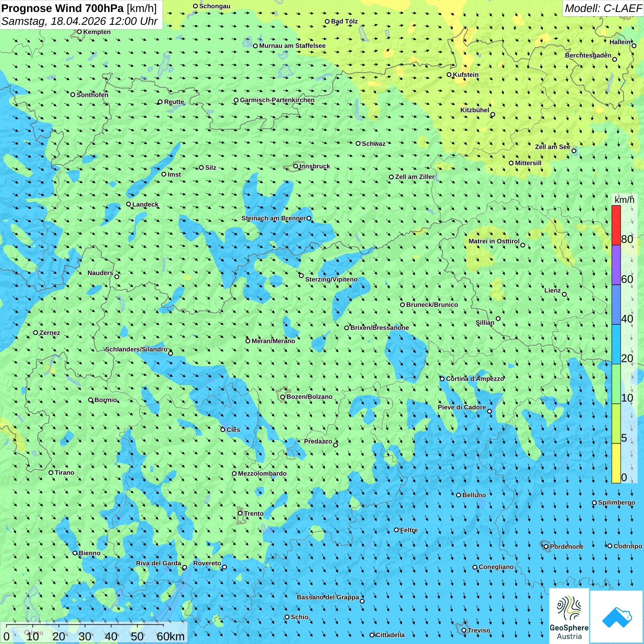Click the 'Riva del Garda' label
Viewport: 644px width, 644px height.
158,563
